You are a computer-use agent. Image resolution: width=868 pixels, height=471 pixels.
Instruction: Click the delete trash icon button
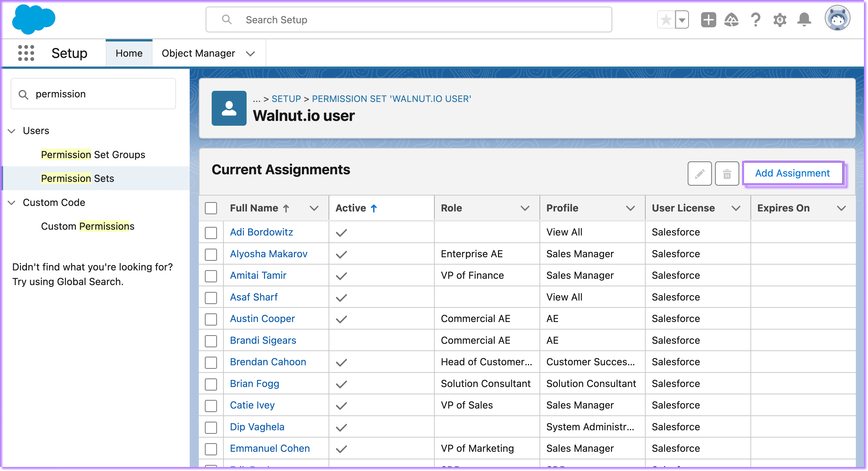(x=727, y=174)
